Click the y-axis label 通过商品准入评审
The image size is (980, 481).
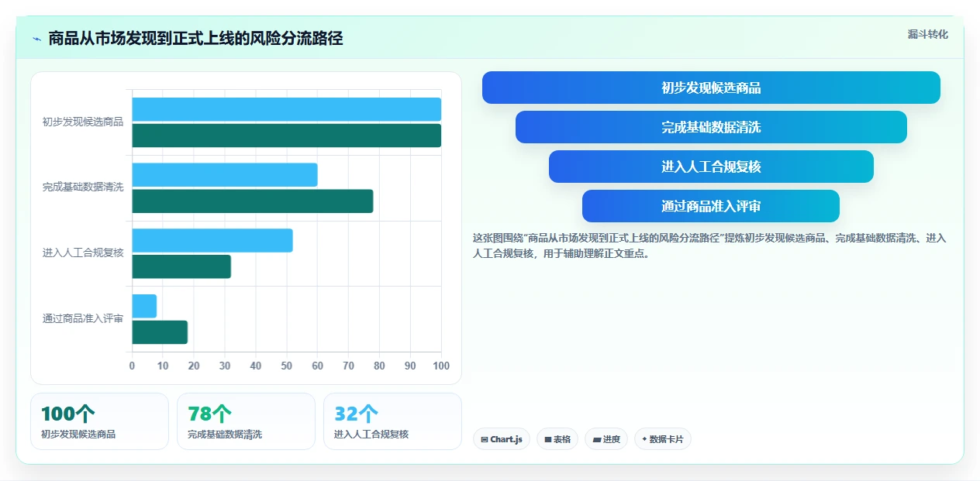click(83, 318)
